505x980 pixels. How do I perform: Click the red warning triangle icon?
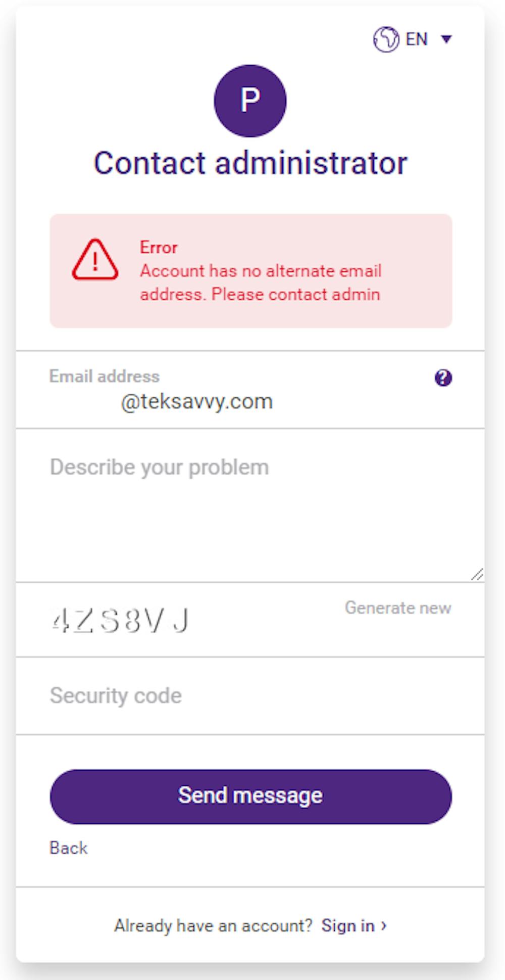click(x=95, y=260)
